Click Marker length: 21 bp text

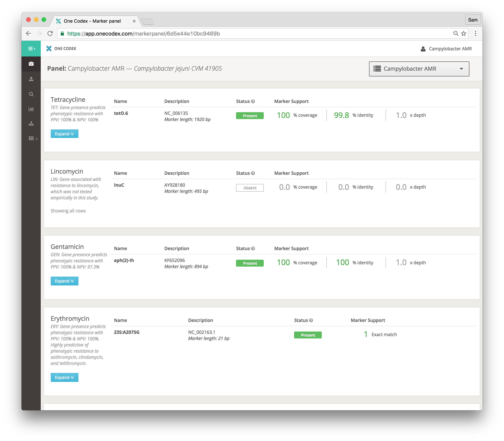(209, 338)
